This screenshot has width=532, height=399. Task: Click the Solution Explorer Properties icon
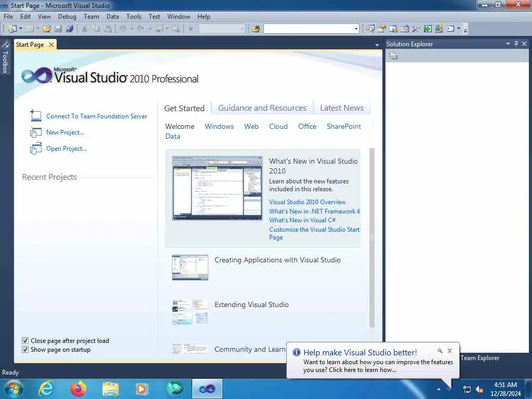click(x=394, y=56)
